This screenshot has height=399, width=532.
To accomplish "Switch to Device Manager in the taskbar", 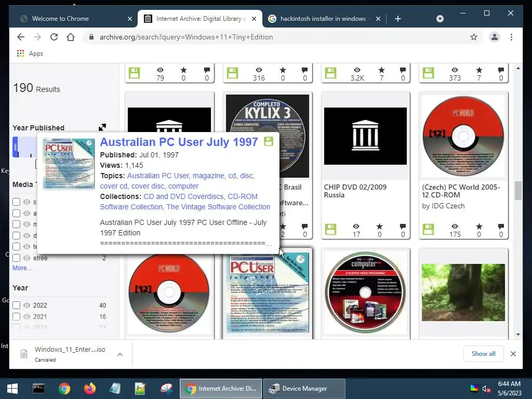I will tap(304, 389).
